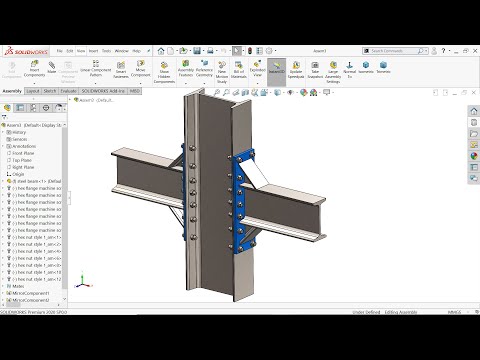Select the Mate tool
Viewport: 480px width, 360px height.
[x=52, y=67]
